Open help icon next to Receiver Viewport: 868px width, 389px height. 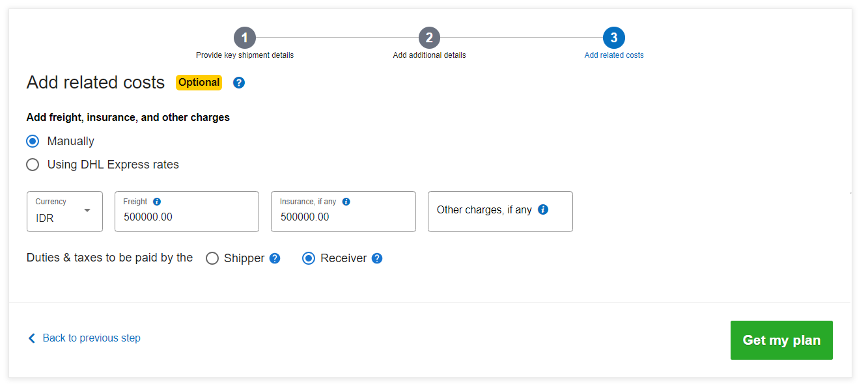coord(377,258)
